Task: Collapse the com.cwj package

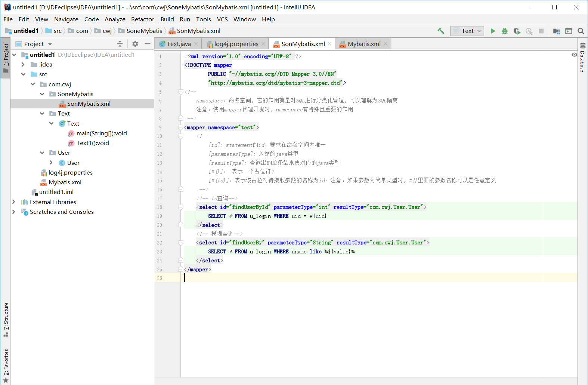Action: pyautogui.click(x=33, y=84)
